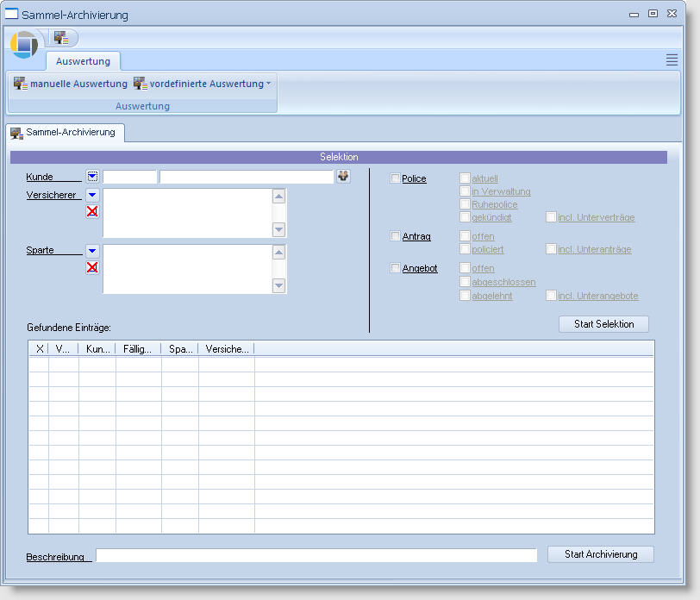Open vordefinierte Auswertung dropdown menu
The height and width of the screenshot is (600, 700).
click(268, 84)
